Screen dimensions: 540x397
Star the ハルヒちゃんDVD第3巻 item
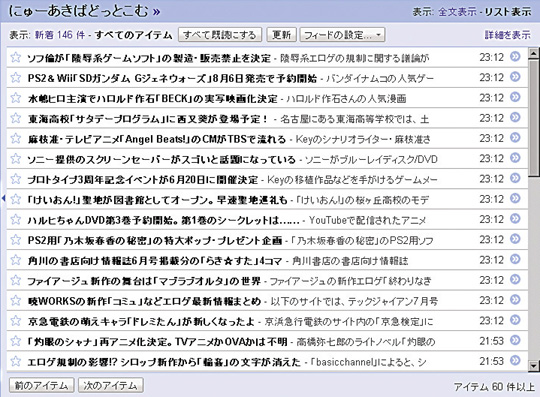click(15, 219)
